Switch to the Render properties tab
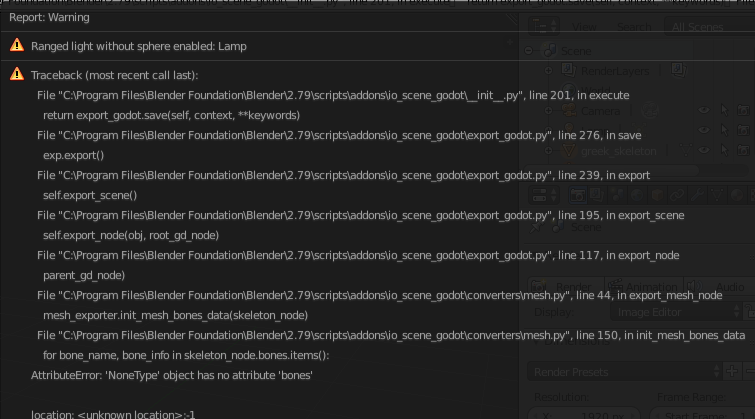This screenshot has width=755, height=419. tap(577, 195)
